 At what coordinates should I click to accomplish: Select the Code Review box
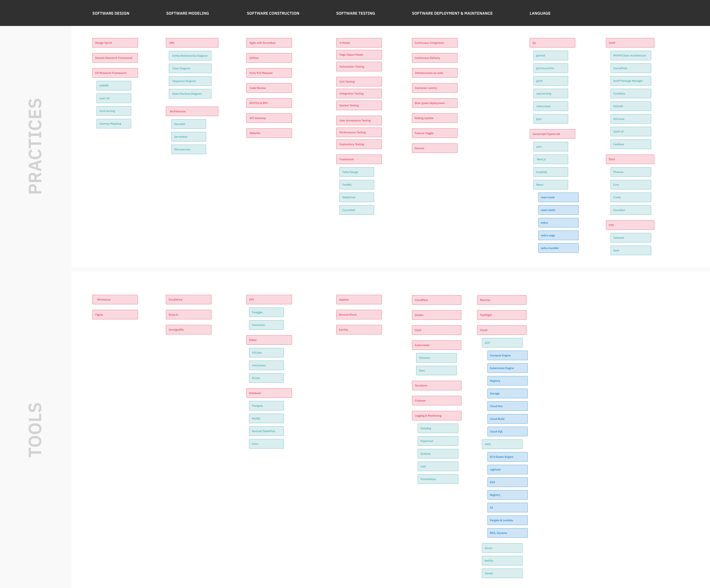coord(269,88)
